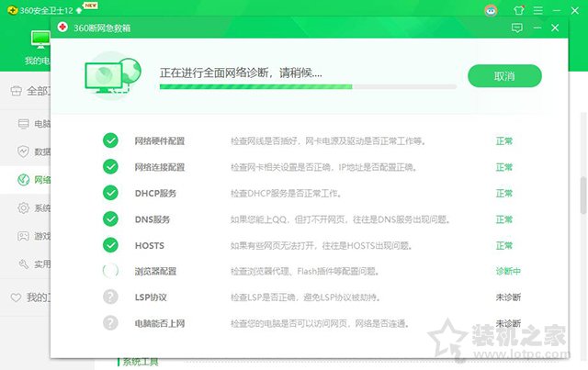Minimize the 360断网急救箱 window

click(x=537, y=28)
